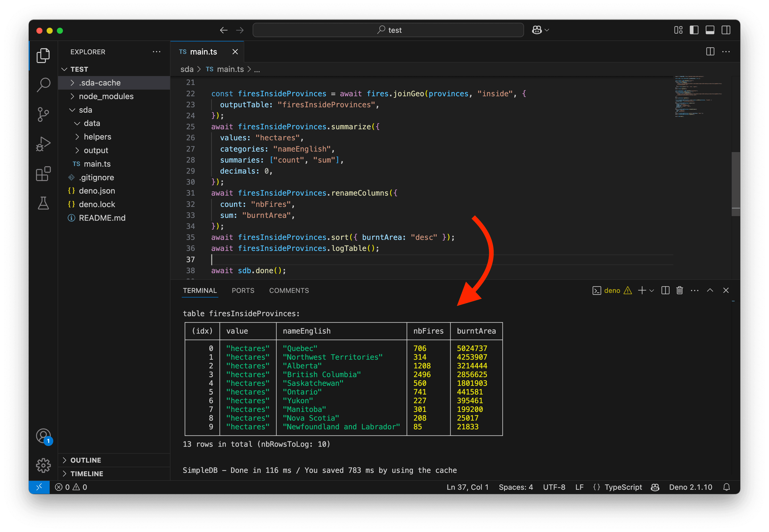
Task: Click sda in the breadcrumb path
Action: click(187, 69)
